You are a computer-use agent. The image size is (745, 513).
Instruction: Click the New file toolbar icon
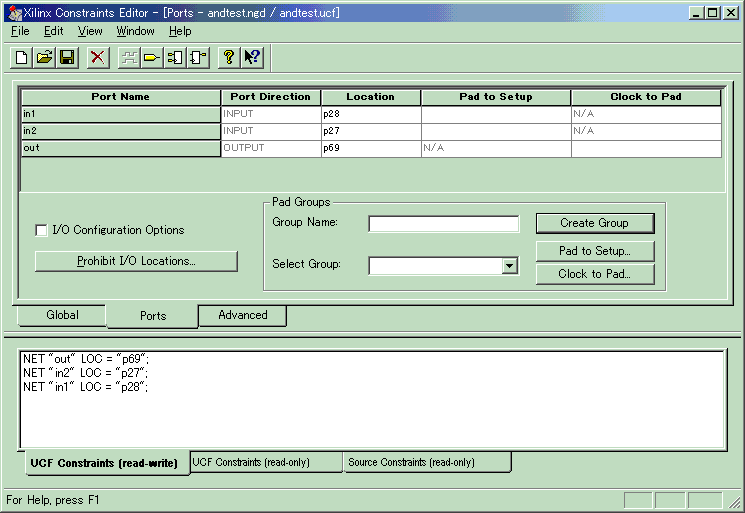point(21,58)
